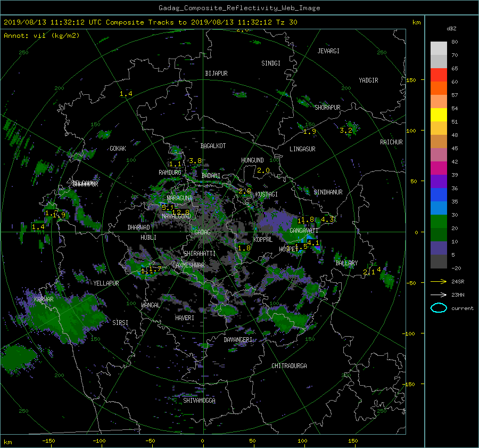This screenshot has height=448, width=479.
Task: Click the SHIRAHATTI town label
Action: [x=200, y=254]
